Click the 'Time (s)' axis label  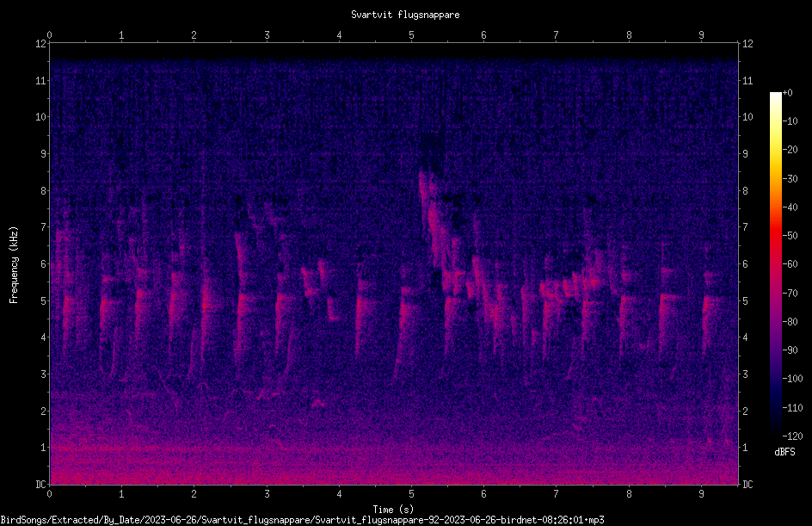tap(393, 510)
